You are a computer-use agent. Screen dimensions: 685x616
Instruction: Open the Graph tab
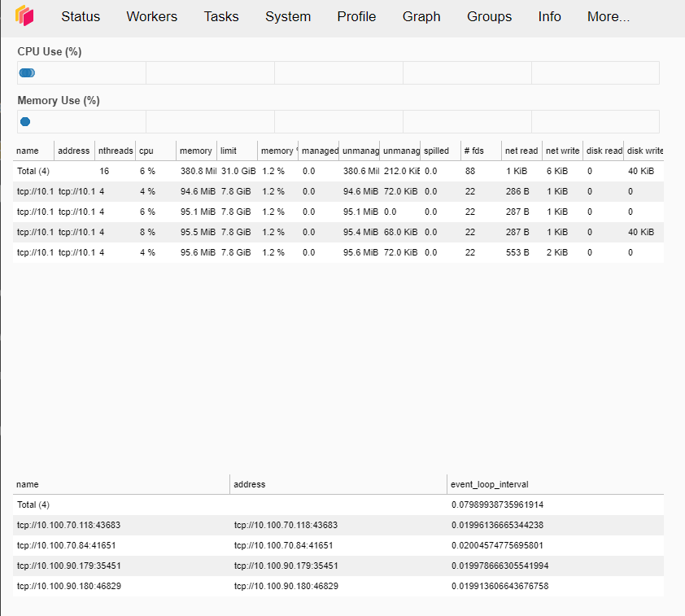[421, 16]
